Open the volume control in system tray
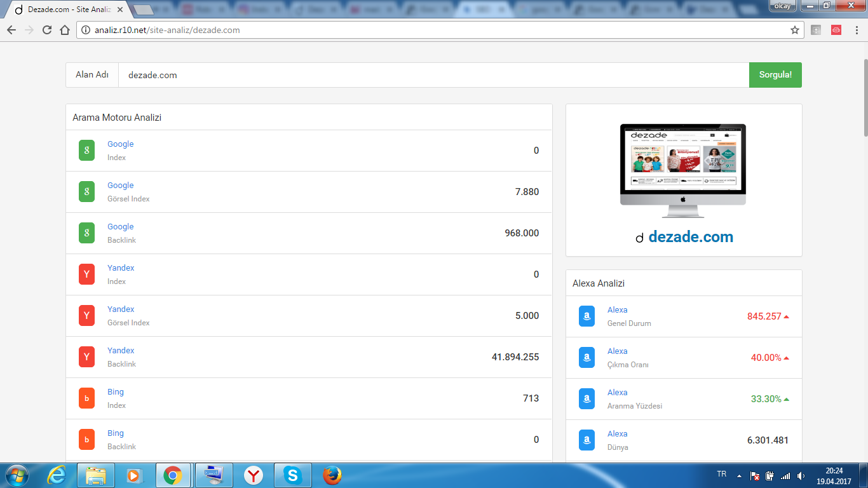The height and width of the screenshot is (488, 868). pos(801,475)
